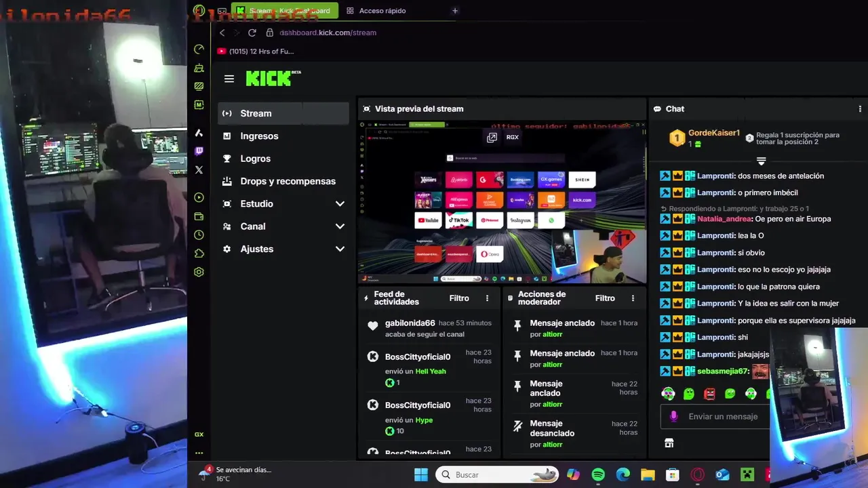The width and height of the screenshot is (868, 488).
Task: Reload the page with refresh button
Action: tap(252, 33)
